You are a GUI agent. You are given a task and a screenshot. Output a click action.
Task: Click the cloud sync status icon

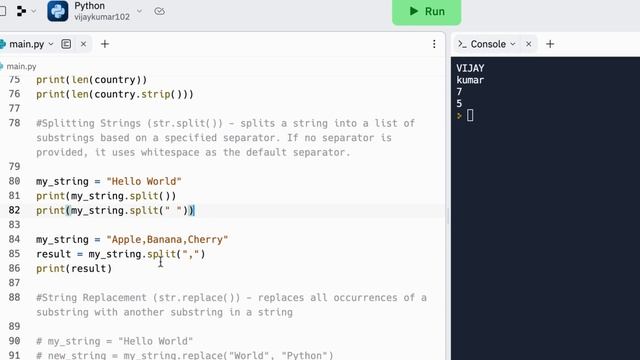pos(160,11)
